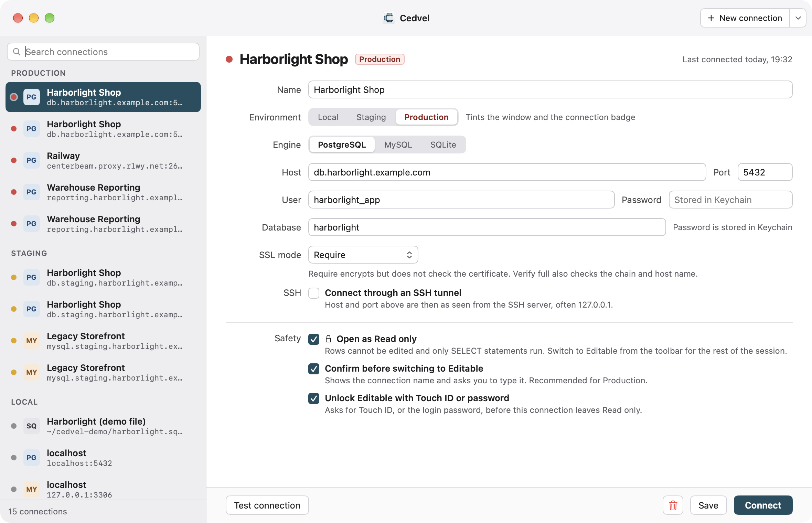
Task: Click the Connect button
Action: click(x=763, y=505)
